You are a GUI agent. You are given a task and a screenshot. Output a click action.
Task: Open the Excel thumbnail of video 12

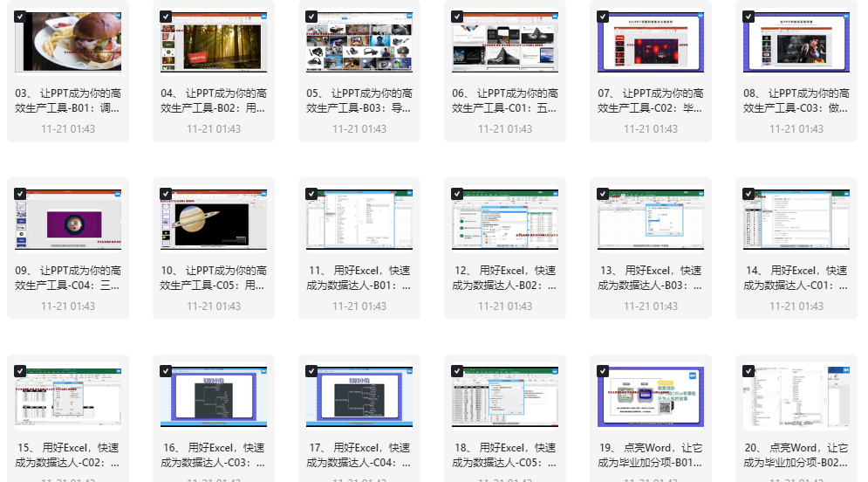pyautogui.click(x=505, y=221)
